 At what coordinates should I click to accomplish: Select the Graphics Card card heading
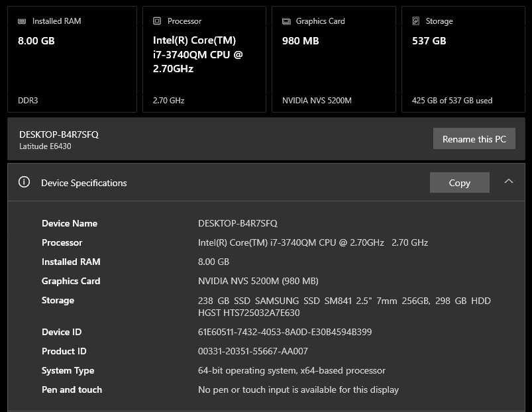click(320, 21)
